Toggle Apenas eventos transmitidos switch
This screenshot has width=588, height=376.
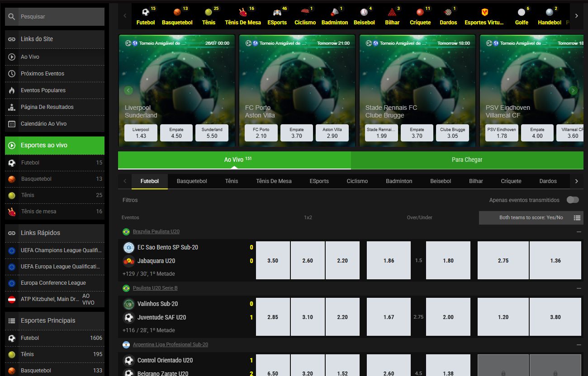pyautogui.click(x=573, y=200)
